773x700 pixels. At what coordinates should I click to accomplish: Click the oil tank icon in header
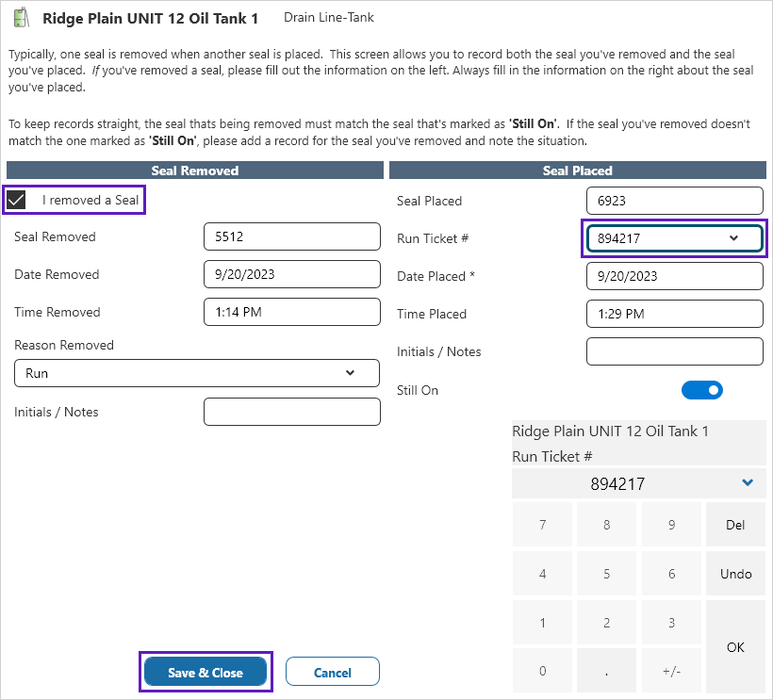pos(20,19)
